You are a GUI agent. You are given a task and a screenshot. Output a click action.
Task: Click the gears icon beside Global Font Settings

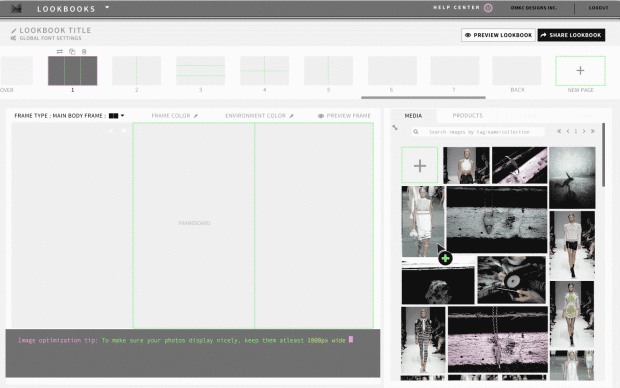tap(13, 38)
